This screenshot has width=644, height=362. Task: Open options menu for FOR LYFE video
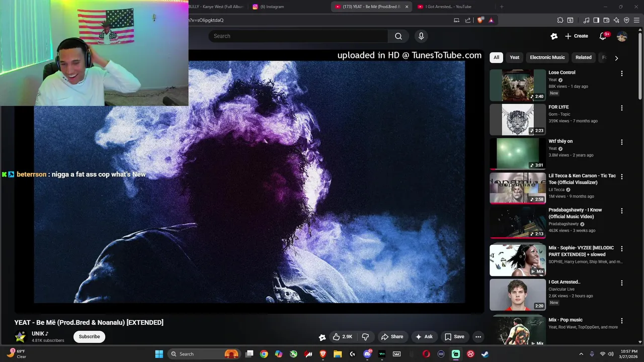pos(621,108)
